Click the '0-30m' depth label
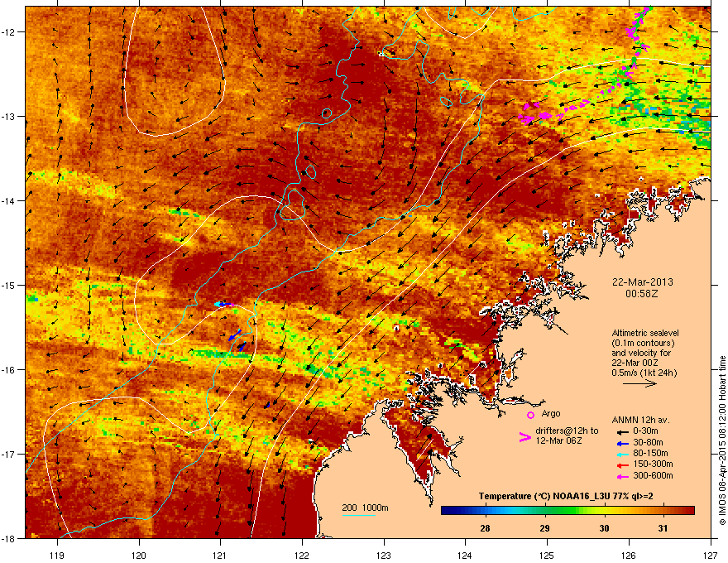The height and width of the screenshot is (563, 728). coord(645,431)
